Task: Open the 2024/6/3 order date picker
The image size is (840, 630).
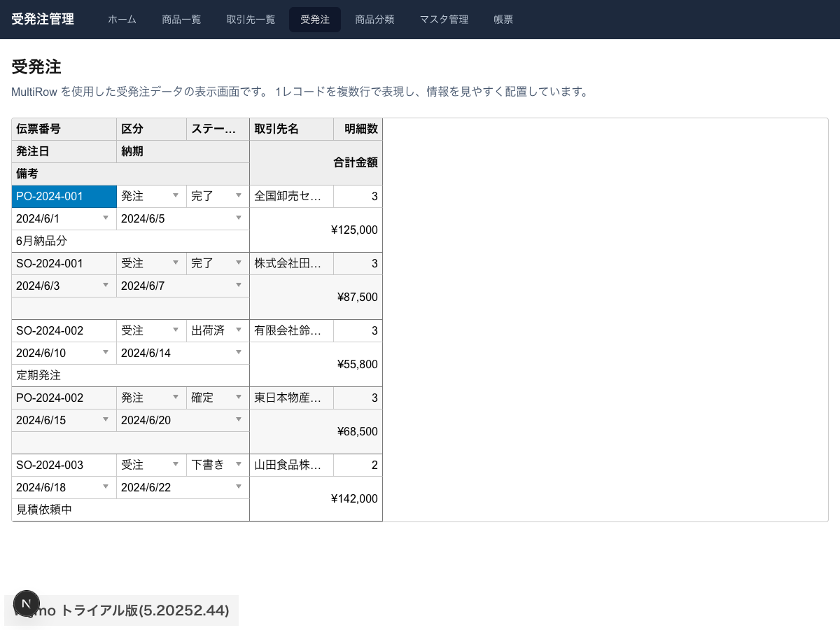Action: tap(106, 286)
